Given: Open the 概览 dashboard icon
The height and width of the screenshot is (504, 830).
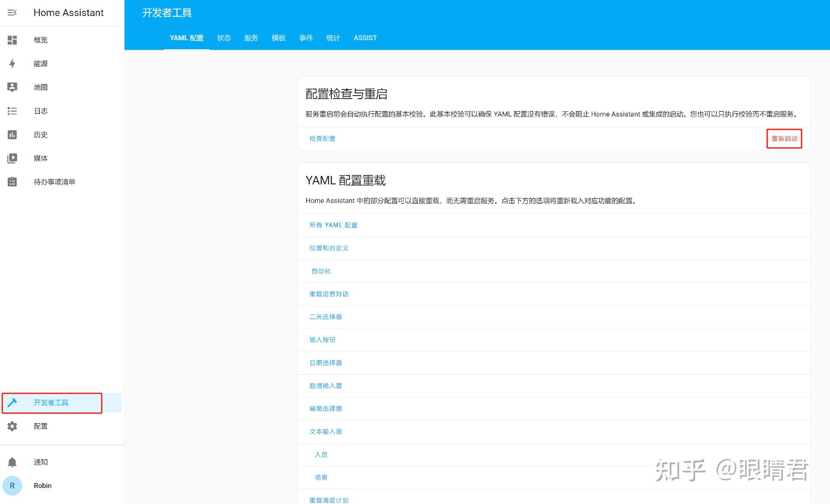Looking at the screenshot, I should [x=12, y=40].
